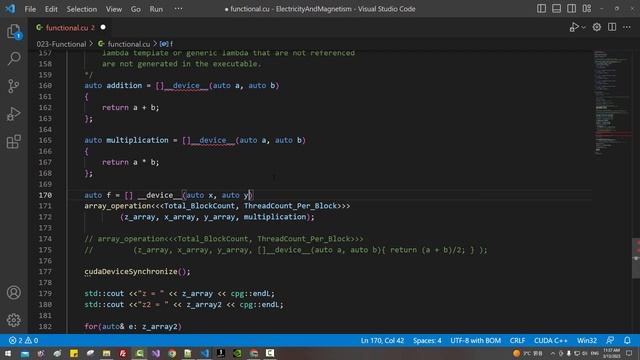The image size is (640, 360).
Task: Change indentation via Spaces: 4
Action: pyautogui.click(x=427, y=340)
